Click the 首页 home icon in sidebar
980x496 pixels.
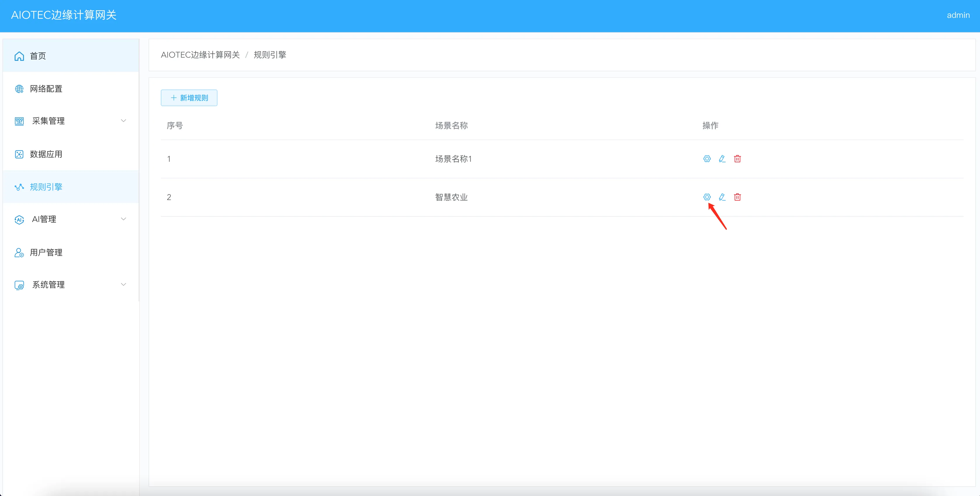pos(19,56)
